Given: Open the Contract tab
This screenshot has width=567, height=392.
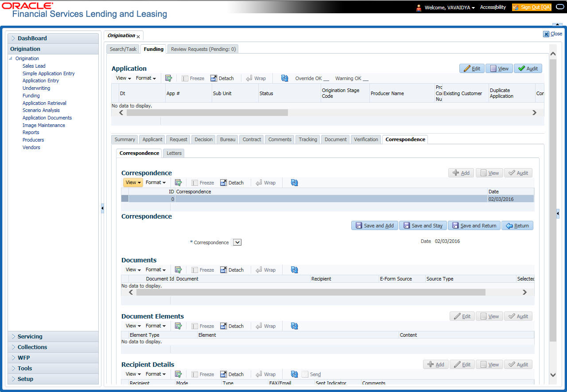Looking at the screenshot, I should tap(252, 139).
